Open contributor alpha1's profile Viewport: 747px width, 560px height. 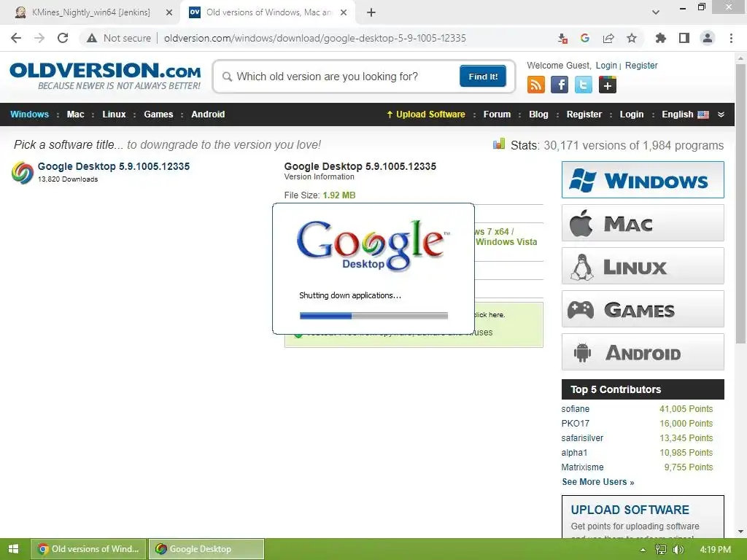tap(574, 452)
